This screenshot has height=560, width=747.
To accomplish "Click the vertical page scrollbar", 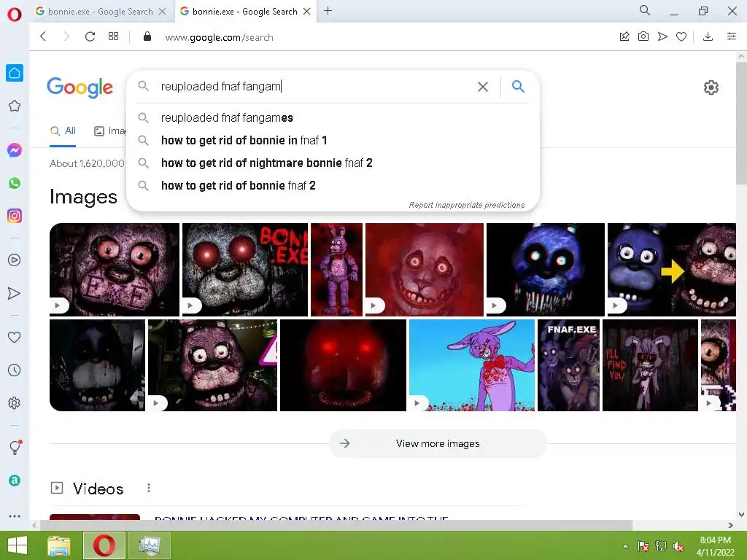I will coord(741,122).
